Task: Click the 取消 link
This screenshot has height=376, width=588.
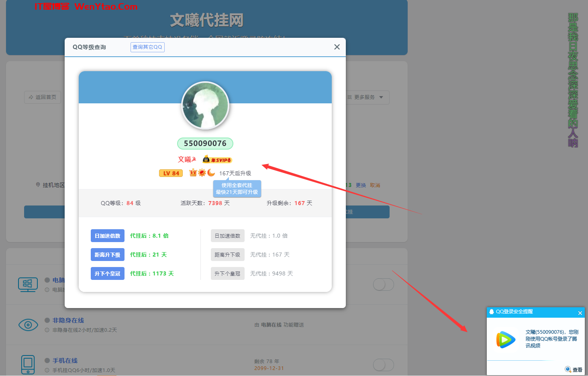Action: pos(375,185)
